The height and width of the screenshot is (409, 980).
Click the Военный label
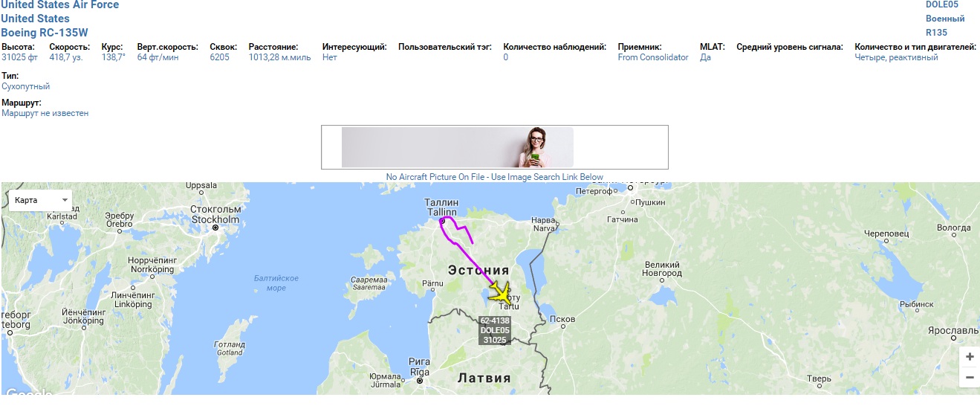click(x=945, y=19)
